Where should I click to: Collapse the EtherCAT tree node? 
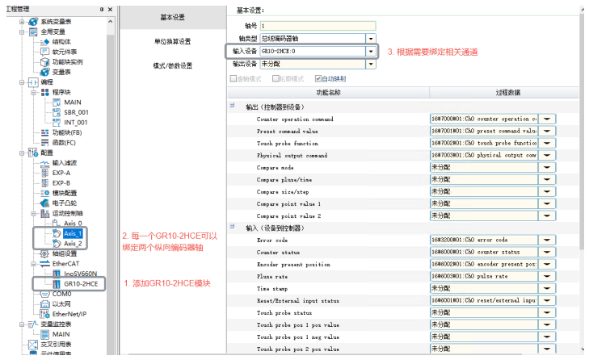(33, 264)
